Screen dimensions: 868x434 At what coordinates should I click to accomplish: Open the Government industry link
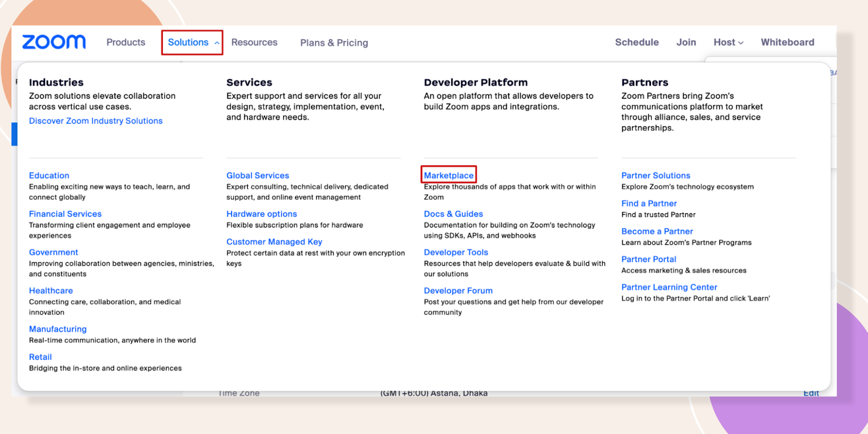[54, 252]
